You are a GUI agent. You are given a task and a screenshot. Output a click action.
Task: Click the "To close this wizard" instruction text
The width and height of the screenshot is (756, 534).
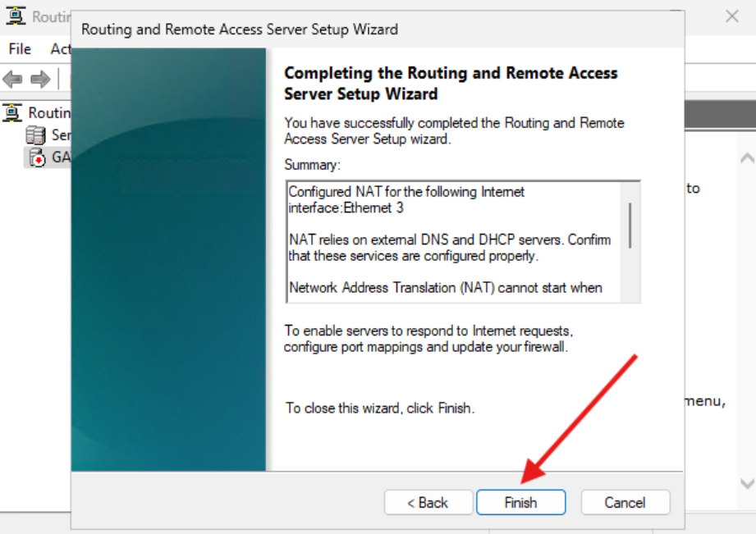[x=380, y=408]
